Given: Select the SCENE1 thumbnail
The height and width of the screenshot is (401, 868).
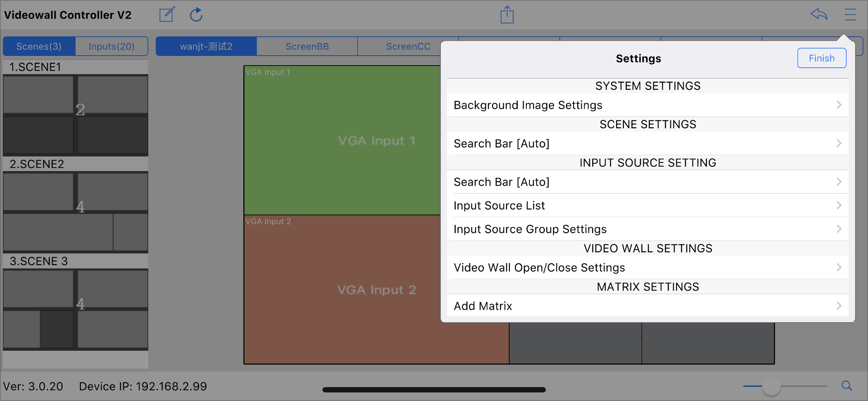Looking at the screenshot, I should 76,115.
